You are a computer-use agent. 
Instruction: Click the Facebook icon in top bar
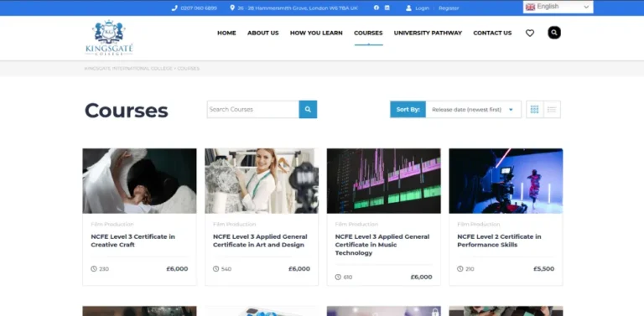377,8
